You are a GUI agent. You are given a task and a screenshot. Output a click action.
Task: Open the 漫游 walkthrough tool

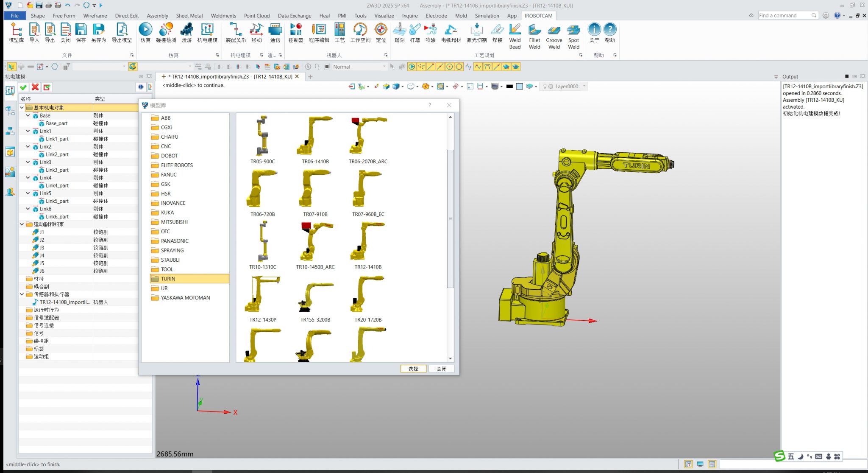[x=186, y=34]
